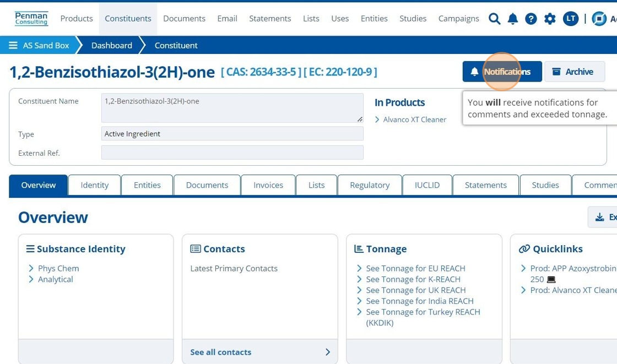
Task: Open the Phys Chem link
Action: click(x=58, y=268)
